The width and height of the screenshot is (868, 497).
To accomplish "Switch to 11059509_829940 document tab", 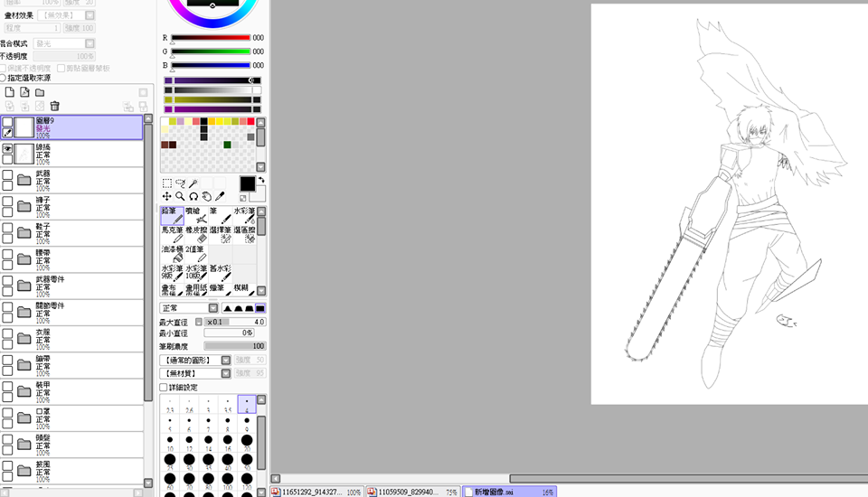I will coord(413,492).
